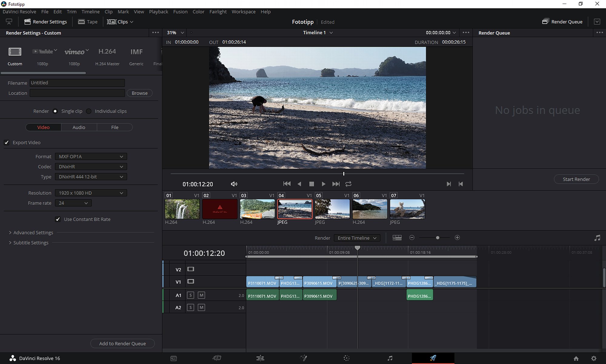Disable Use Constant Bit Rate
The height and width of the screenshot is (364, 606).
(58, 219)
